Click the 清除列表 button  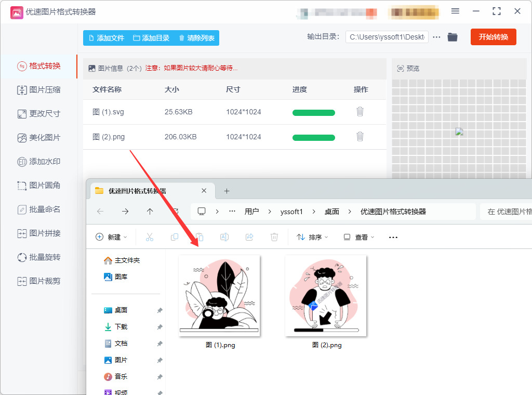[x=197, y=38]
